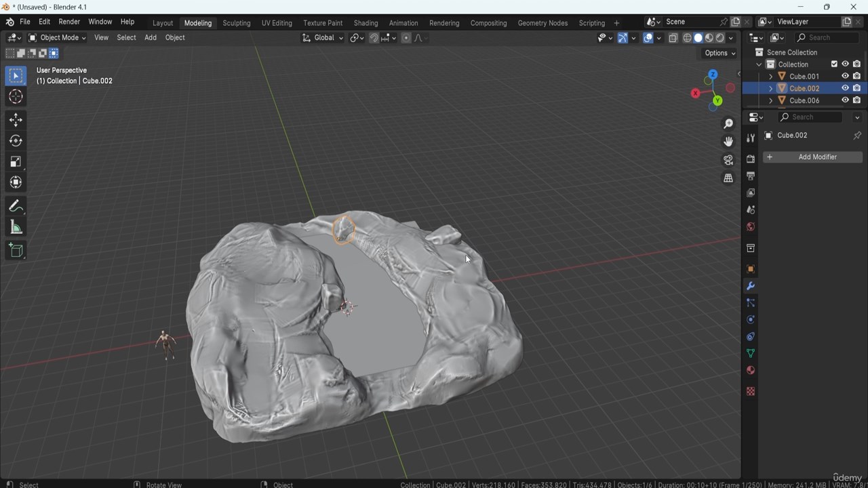Image resolution: width=868 pixels, height=488 pixels.
Task: Disable Cube.001 render camera icon
Action: pos(856,77)
